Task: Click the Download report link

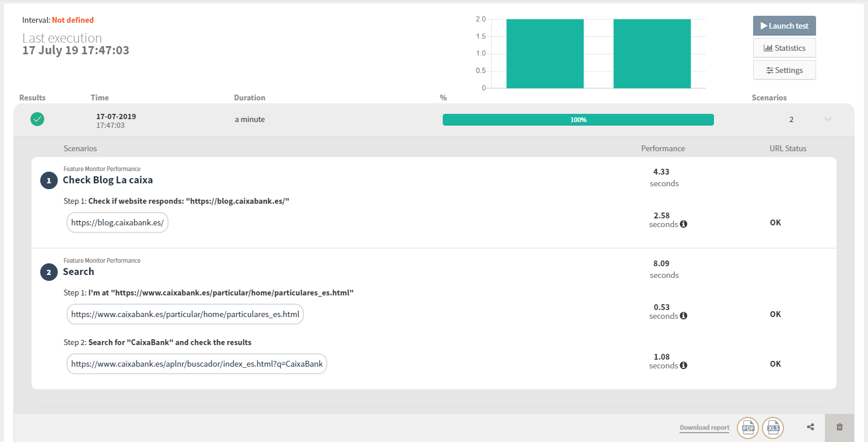Action: (705, 427)
